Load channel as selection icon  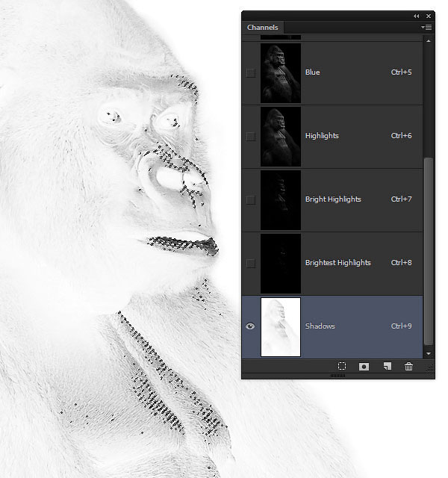[342, 366]
